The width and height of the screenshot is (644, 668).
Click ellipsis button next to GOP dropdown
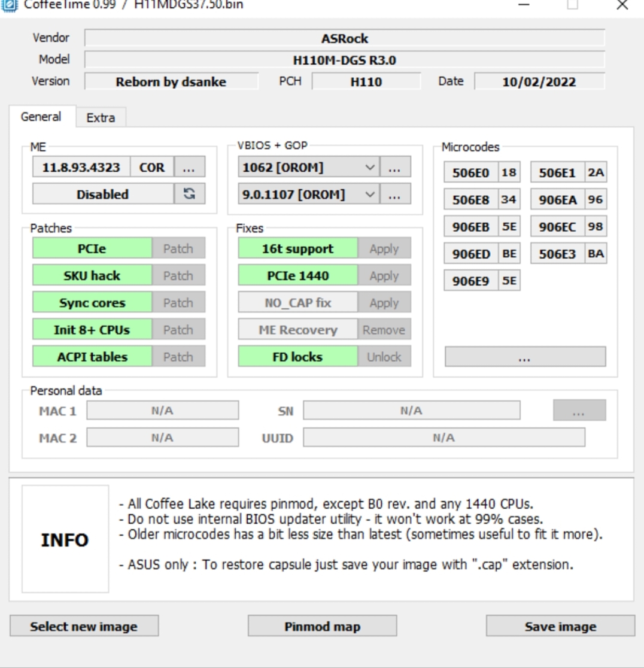pos(395,195)
